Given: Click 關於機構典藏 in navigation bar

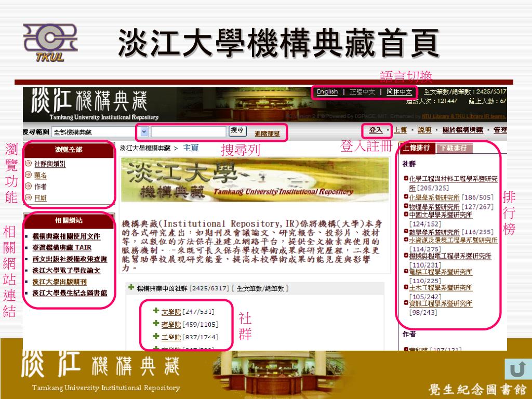Looking at the screenshot, I should pyautogui.click(x=463, y=129).
